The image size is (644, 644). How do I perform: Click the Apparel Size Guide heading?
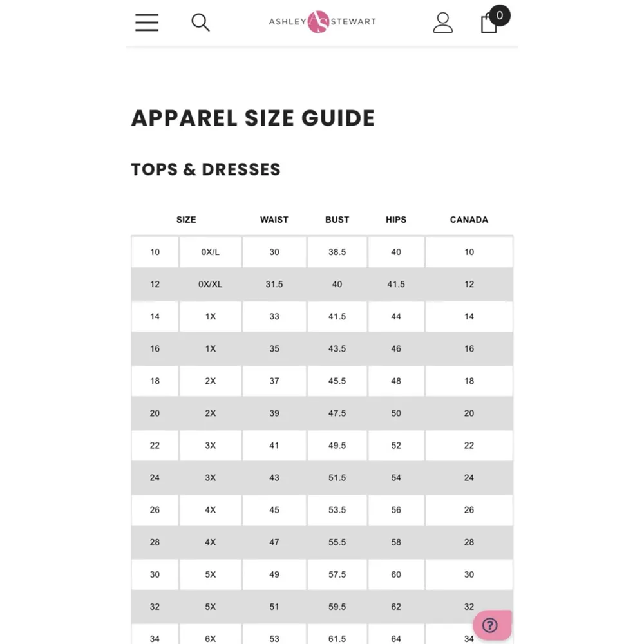pos(252,118)
